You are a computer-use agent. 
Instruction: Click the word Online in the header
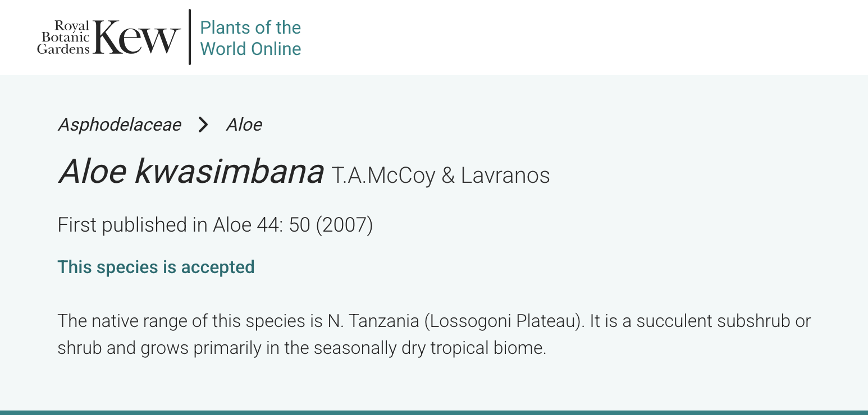tap(276, 49)
